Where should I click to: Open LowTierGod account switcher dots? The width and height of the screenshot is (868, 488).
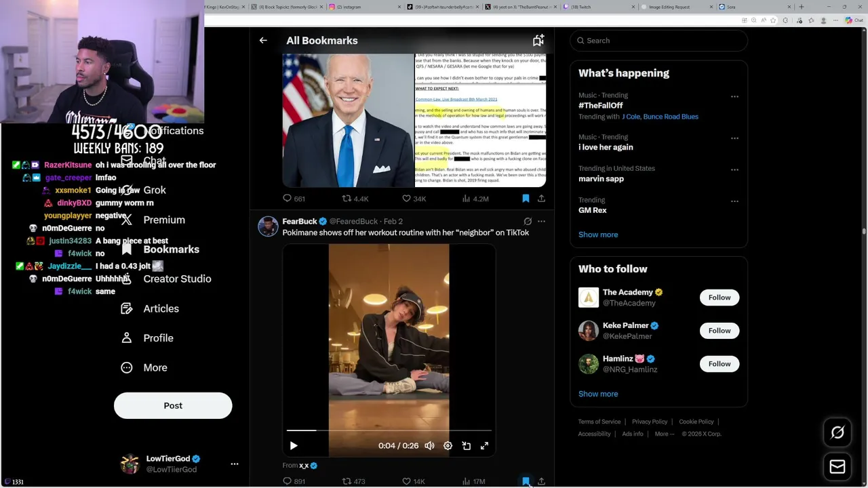235,464
